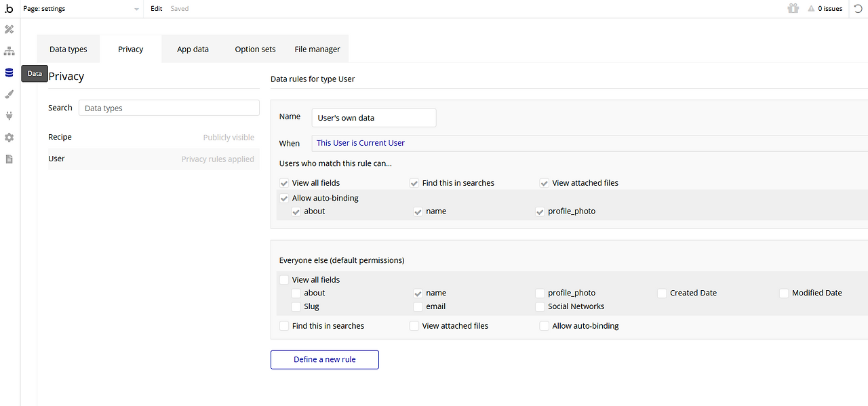Switch to the Data types tab
Viewport: 868px width, 406px height.
pos(68,49)
